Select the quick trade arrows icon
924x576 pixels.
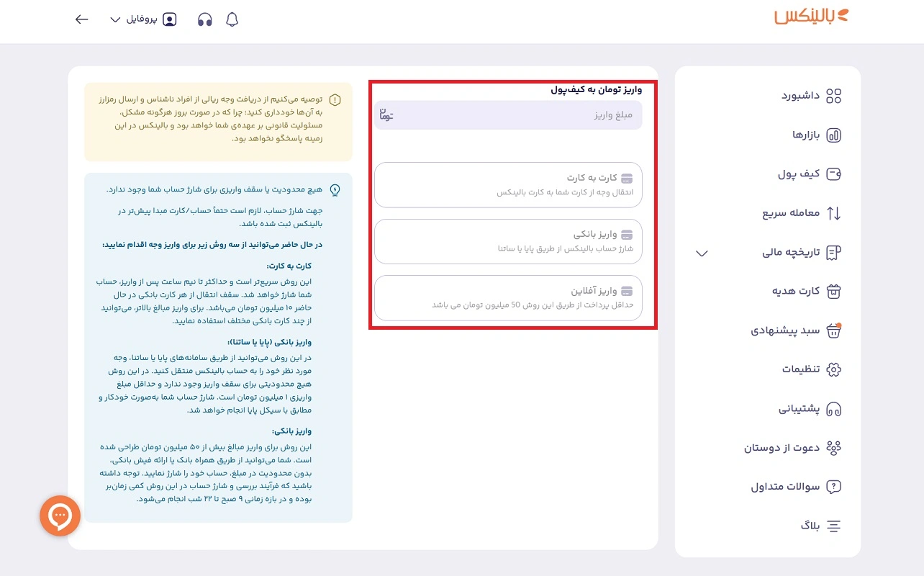(833, 213)
